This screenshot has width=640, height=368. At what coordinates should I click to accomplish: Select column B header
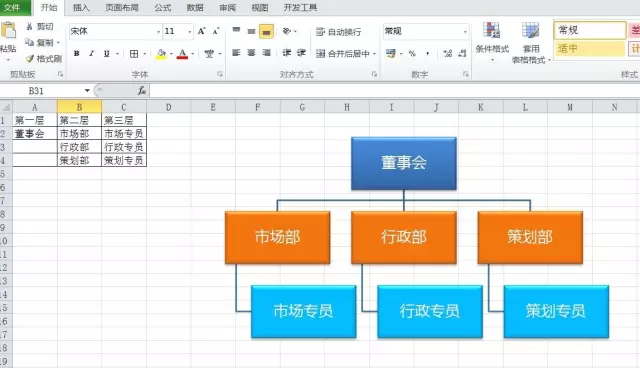click(79, 107)
